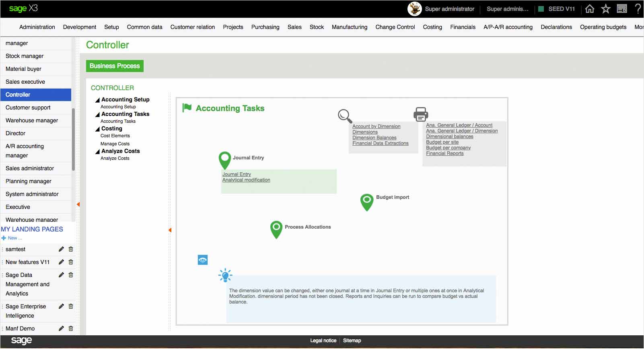This screenshot has height=349, width=644.
Task: Select the Controller landing page
Action: 35,95
